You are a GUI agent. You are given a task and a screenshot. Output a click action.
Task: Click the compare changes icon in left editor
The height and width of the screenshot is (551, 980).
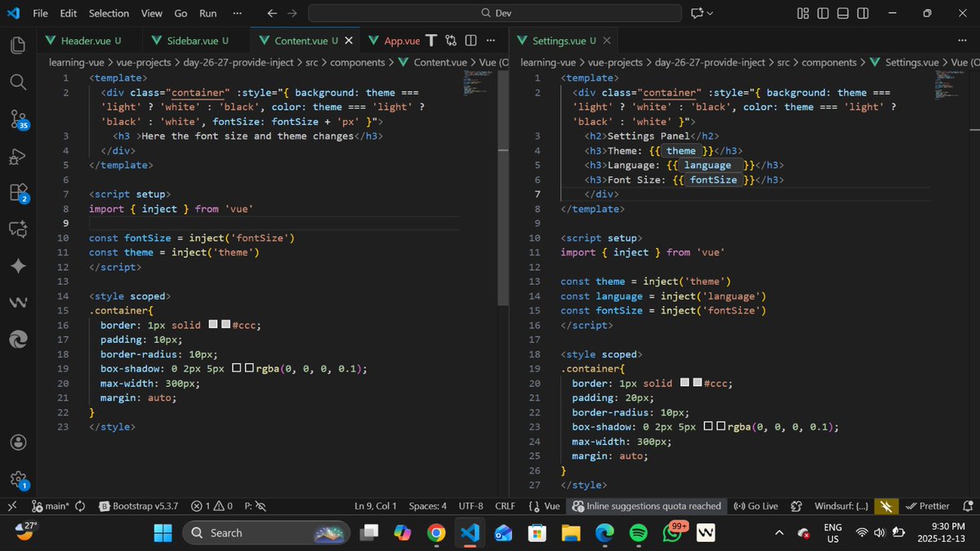click(451, 40)
